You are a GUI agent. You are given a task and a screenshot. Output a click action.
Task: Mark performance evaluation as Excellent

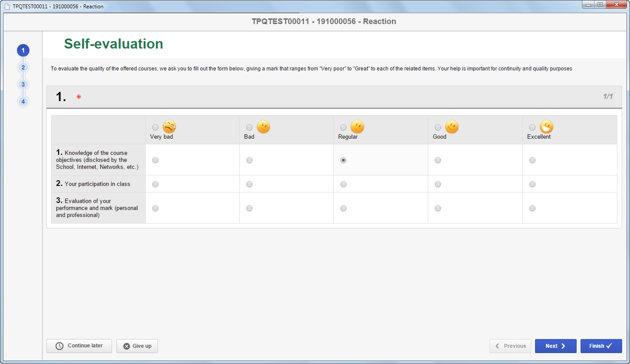[532, 208]
